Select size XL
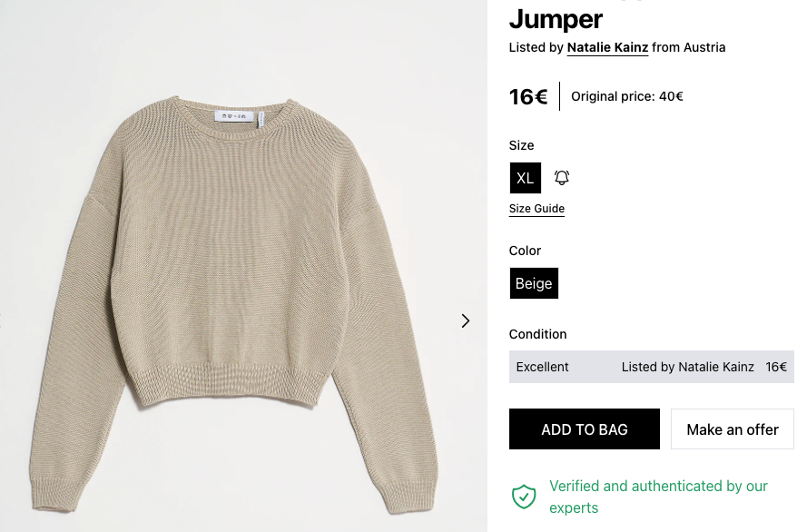This screenshot has height=532, width=807. click(x=526, y=178)
